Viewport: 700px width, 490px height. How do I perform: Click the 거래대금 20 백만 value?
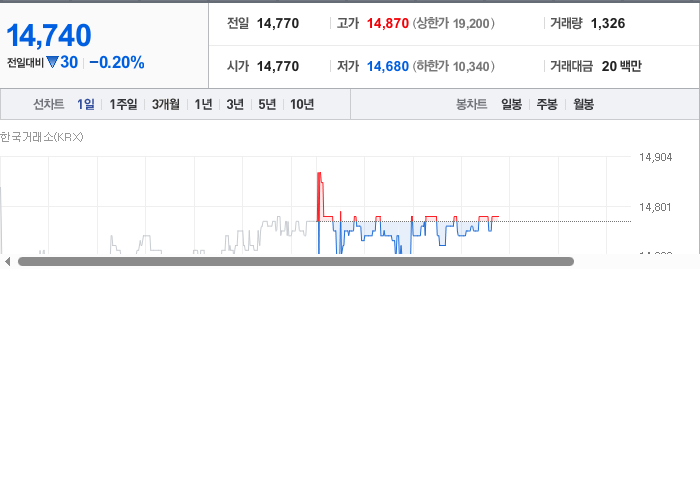621,66
